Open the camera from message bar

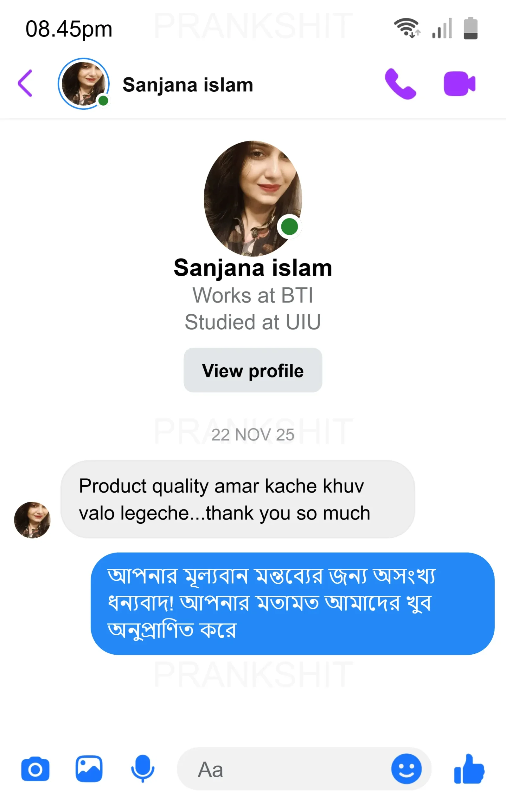pos(35,769)
